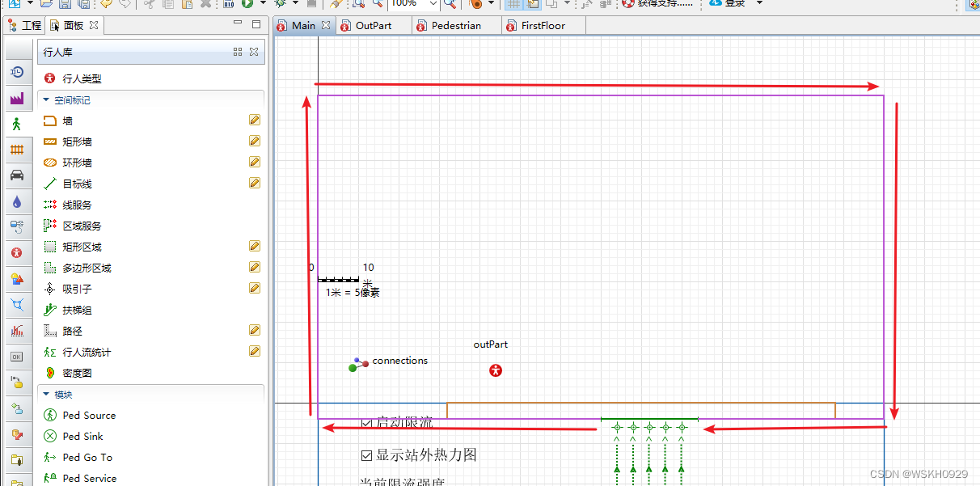Image resolution: width=980 pixels, height=486 pixels.
Task: Collapse the 空间标记 section
Action: 46,100
